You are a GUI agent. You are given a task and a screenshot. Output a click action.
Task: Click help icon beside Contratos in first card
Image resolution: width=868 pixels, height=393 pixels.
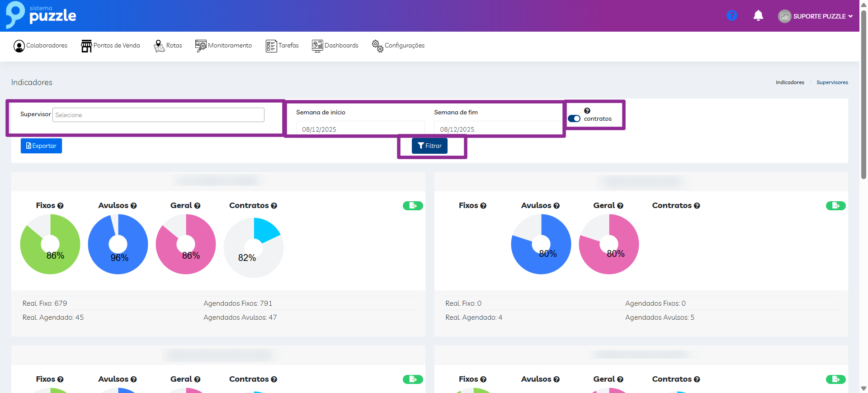click(x=274, y=206)
